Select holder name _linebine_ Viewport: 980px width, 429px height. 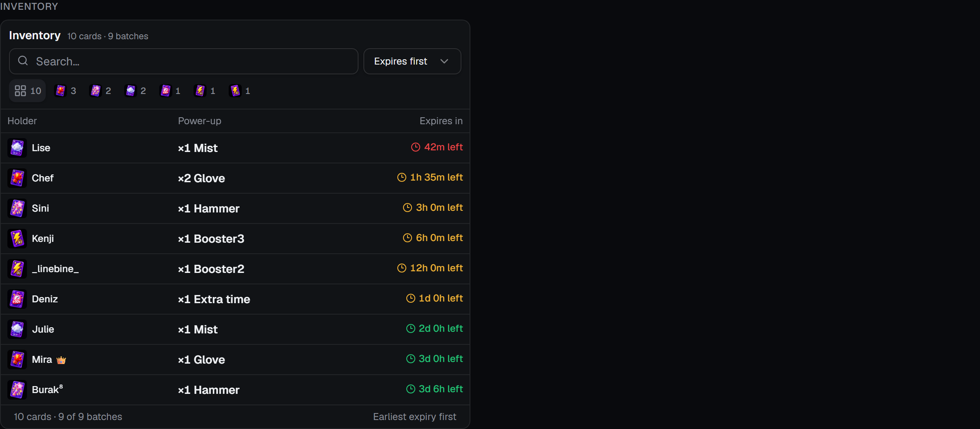[x=55, y=269]
